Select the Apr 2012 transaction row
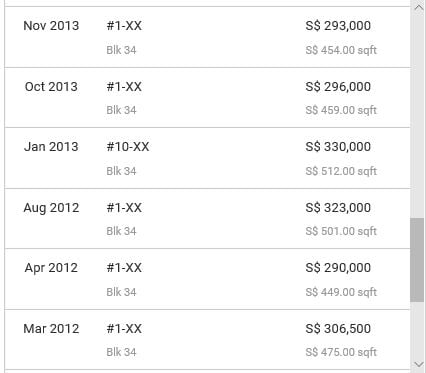 click(x=208, y=279)
